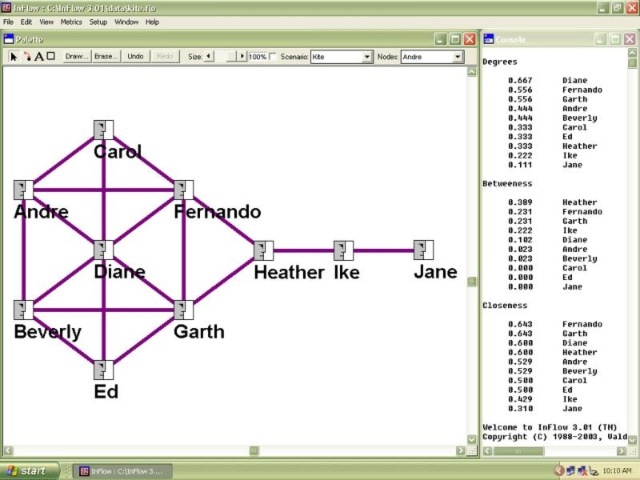Click the InFlow taskbar button

[x=122, y=471]
